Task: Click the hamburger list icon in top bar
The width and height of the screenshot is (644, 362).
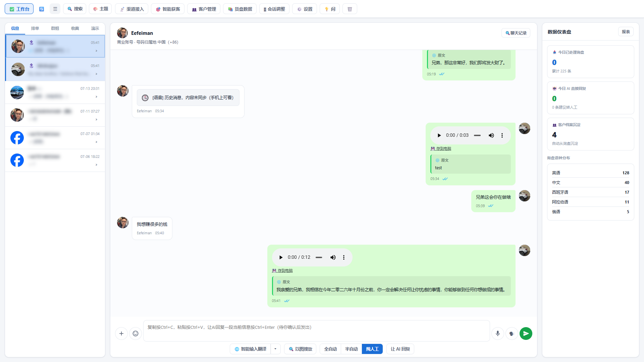Action: click(x=55, y=9)
